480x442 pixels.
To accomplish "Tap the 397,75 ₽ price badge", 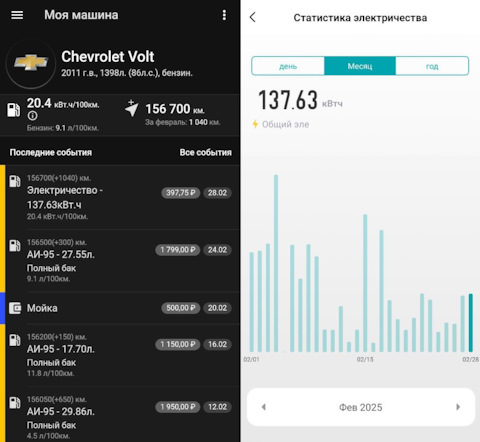I will (181, 193).
